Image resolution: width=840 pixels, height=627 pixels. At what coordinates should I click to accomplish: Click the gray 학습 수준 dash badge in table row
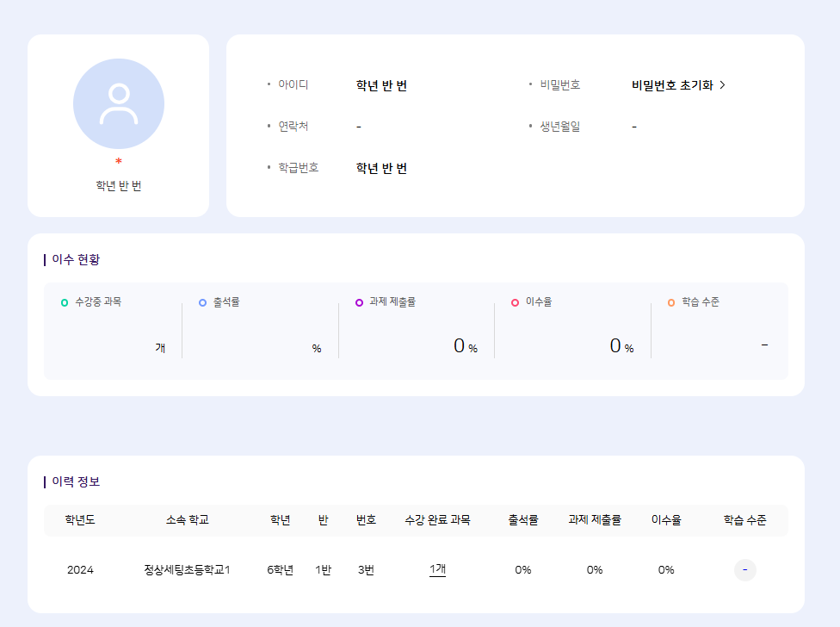(x=744, y=570)
